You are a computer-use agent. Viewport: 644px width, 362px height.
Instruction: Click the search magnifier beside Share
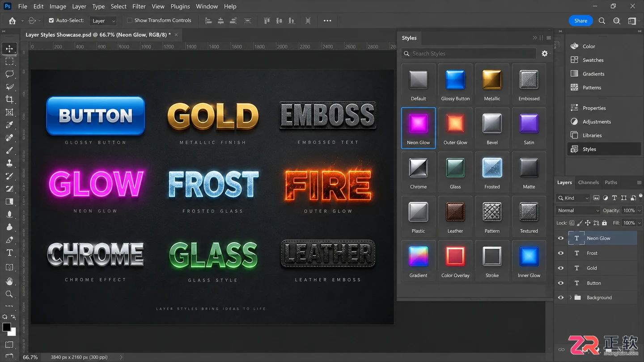(602, 21)
